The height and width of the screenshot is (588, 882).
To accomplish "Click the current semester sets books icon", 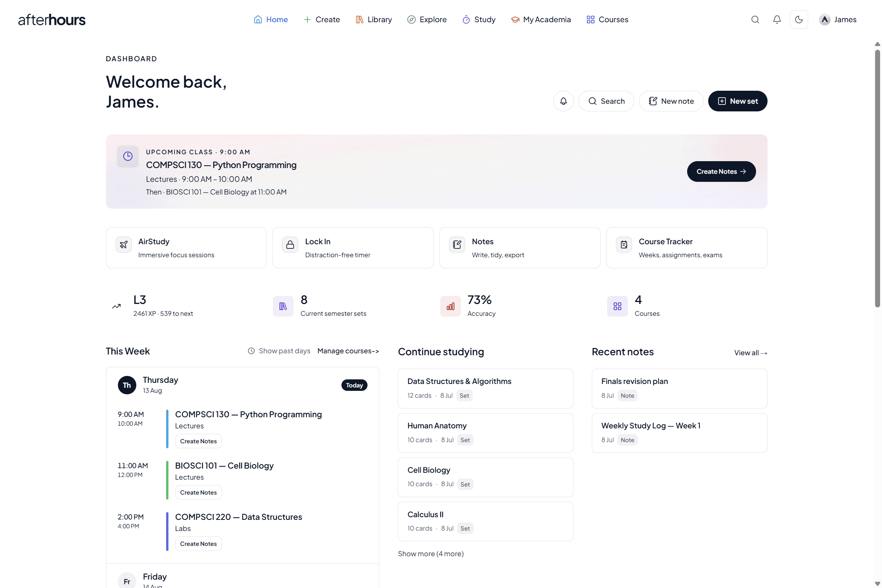I will (283, 306).
